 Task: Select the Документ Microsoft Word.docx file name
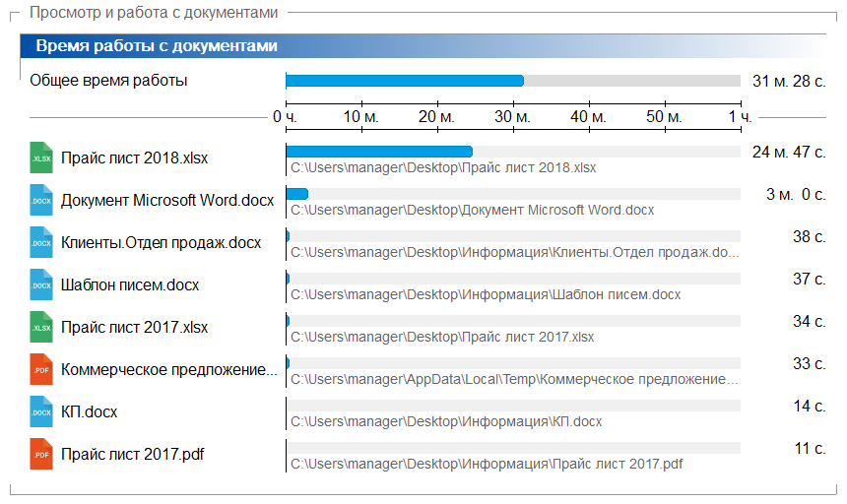(167, 200)
